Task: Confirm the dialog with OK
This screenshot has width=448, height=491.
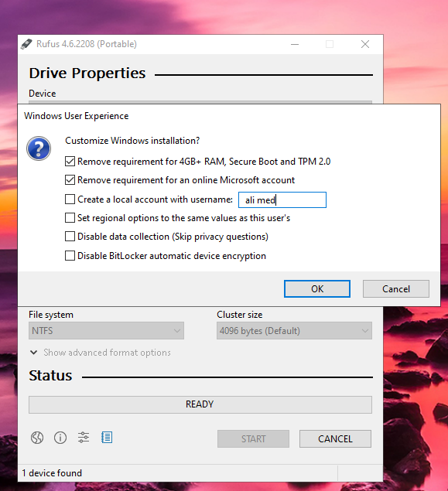Action: click(317, 288)
